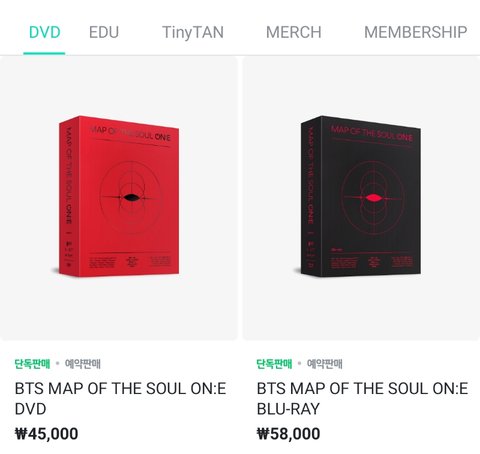Go to the MERCH tab

[293, 32]
